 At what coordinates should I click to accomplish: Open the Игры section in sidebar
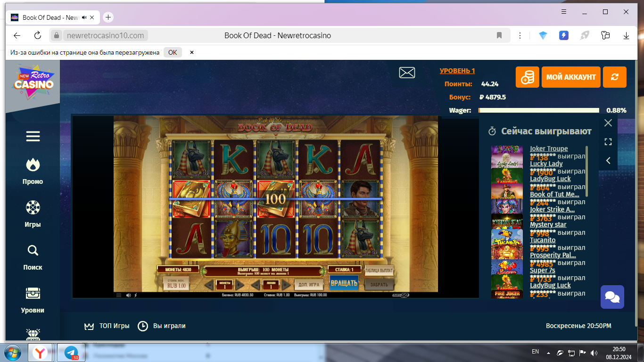pyautogui.click(x=33, y=214)
